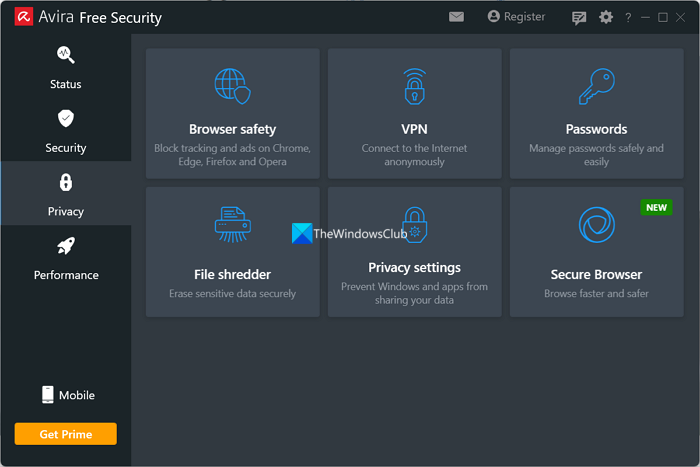Open the VPN lock icon
700x467 pixels.
click(414, 87)
